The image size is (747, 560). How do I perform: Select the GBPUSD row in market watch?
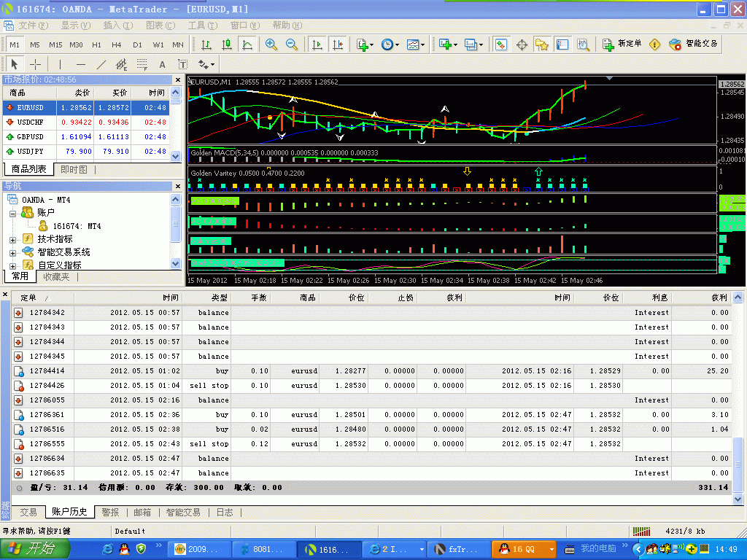31,137
